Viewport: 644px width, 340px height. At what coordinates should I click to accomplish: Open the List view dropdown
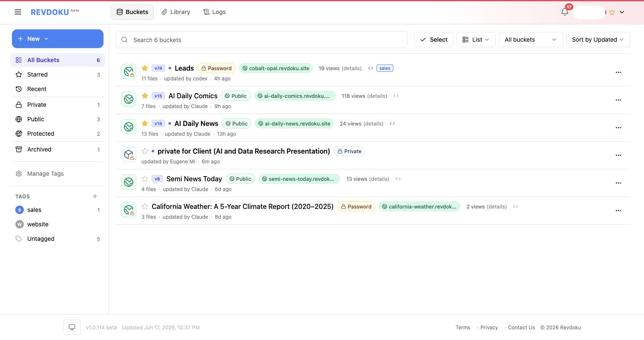tap(476, 40)
